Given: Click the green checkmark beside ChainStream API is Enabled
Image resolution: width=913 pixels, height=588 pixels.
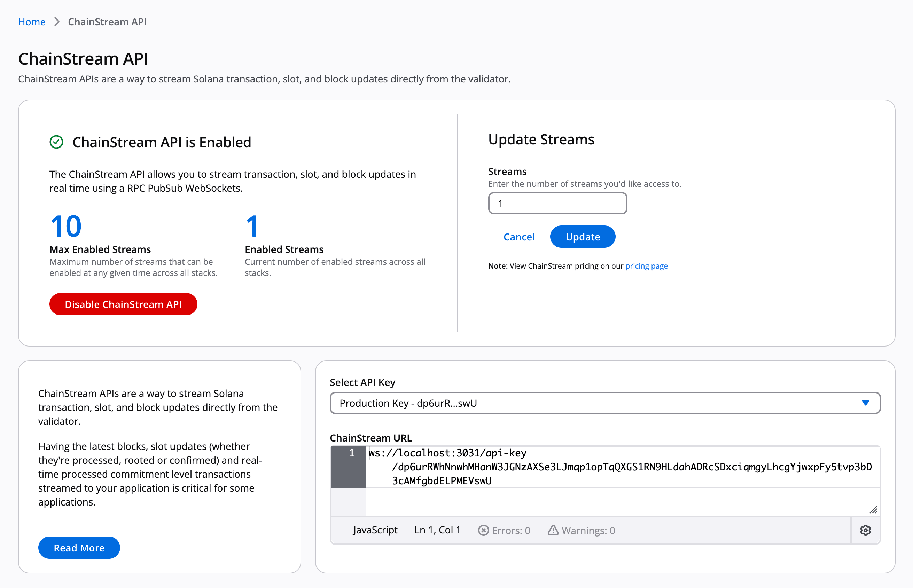Looking at the screenshot, I should (56, 142).
